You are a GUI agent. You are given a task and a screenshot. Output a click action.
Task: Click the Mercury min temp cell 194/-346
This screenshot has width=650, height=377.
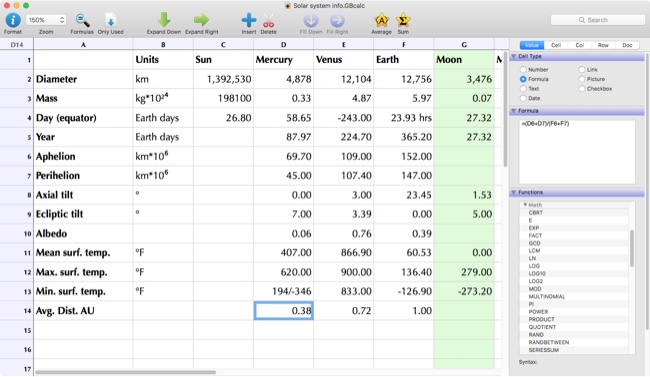click(x=283, y=292)
